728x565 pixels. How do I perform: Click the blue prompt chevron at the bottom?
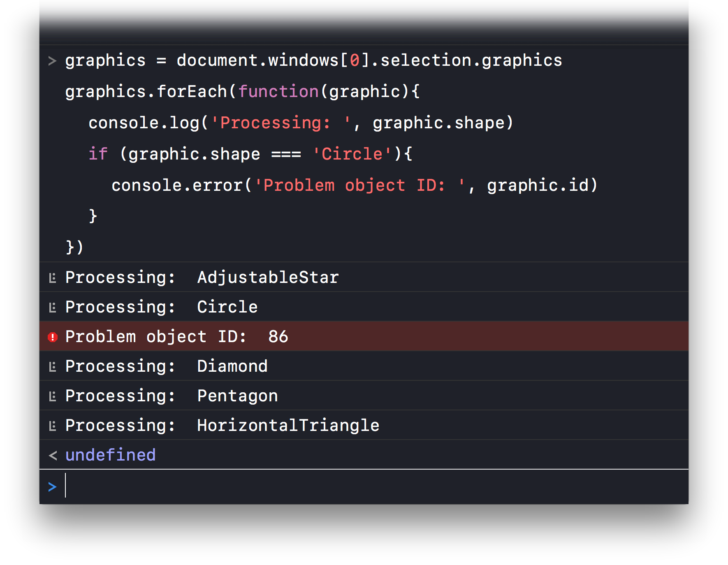pos(52,487)
